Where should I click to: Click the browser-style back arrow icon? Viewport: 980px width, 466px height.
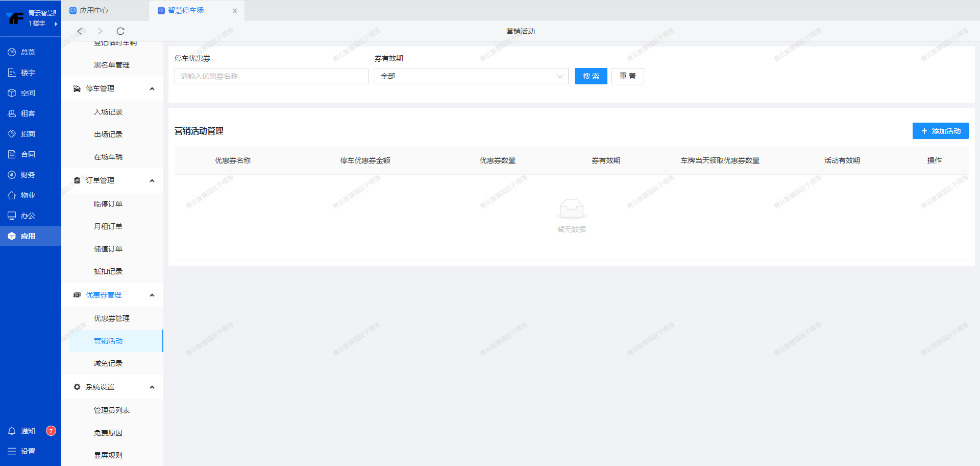pos(80,31)
